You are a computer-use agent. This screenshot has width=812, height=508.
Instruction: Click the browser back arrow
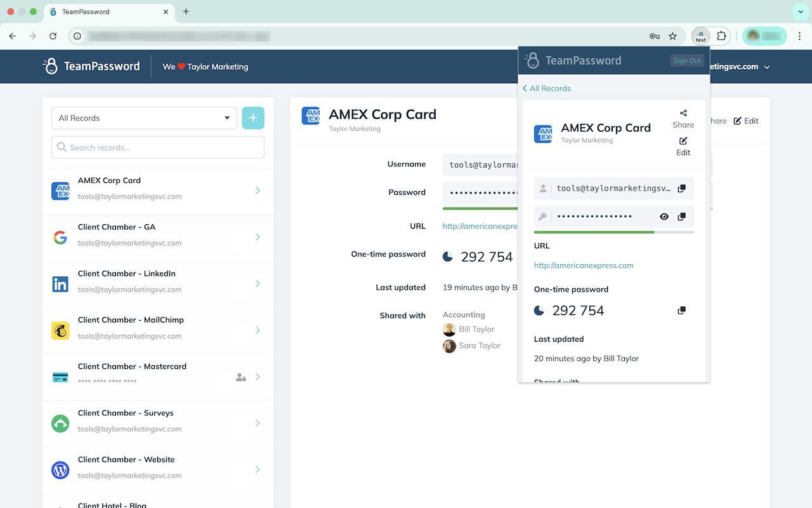tap(13, 36)
